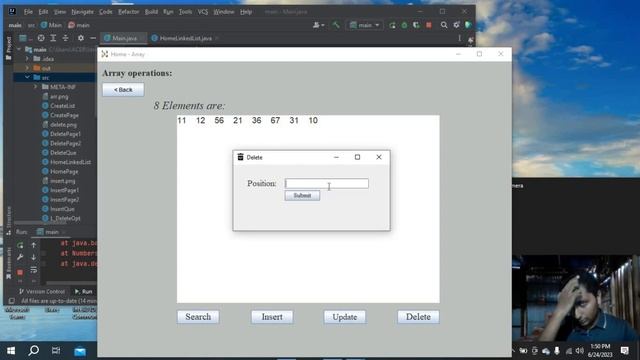
Task: Open IDE settings gear in top toolbar
Action: pyautogui.click(x=456, y=25)
